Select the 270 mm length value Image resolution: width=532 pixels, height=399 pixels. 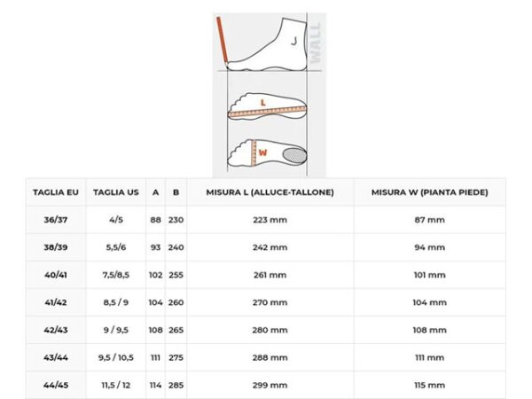[x=269, y=302]
